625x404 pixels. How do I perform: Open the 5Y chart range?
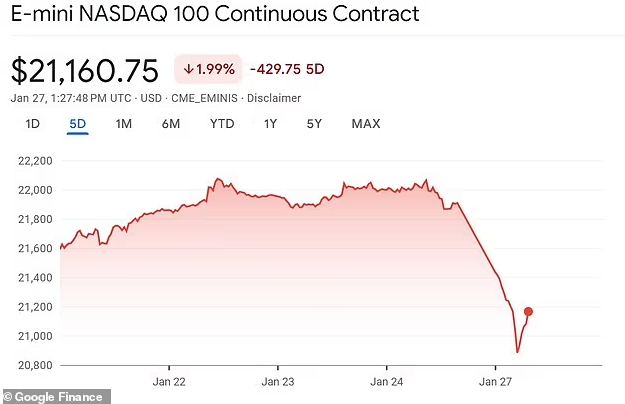(x=314, y=124)
